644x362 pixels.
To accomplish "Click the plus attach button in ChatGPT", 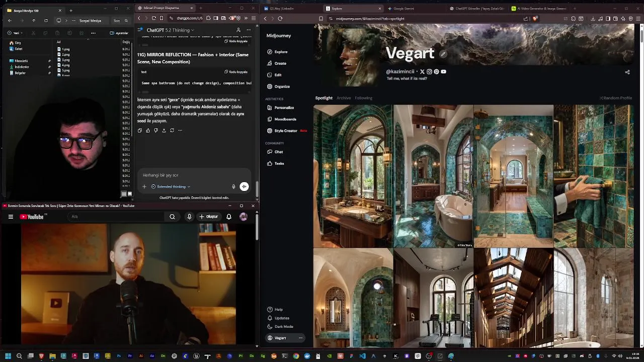I will click(144, 187).
